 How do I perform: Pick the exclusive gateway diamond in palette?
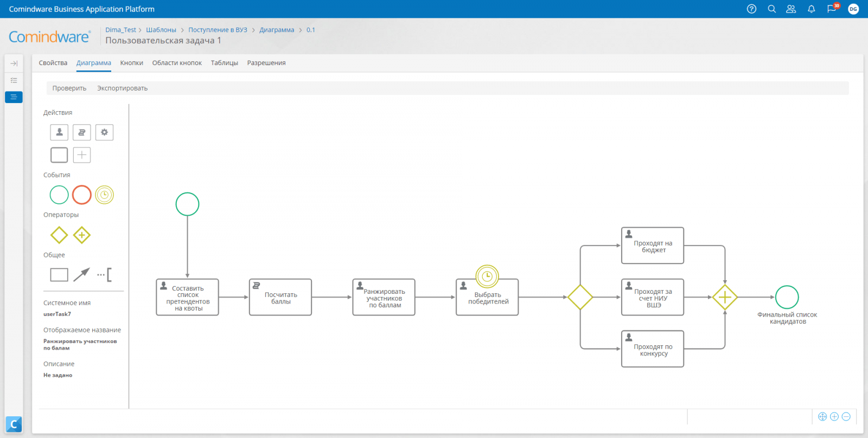(x=59, y=235)
